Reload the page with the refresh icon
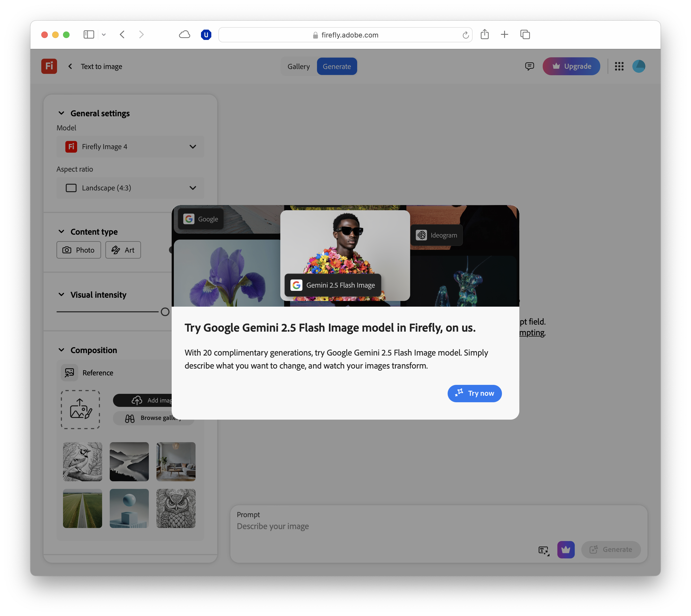691x616 pixels. [x=466, y=35]
